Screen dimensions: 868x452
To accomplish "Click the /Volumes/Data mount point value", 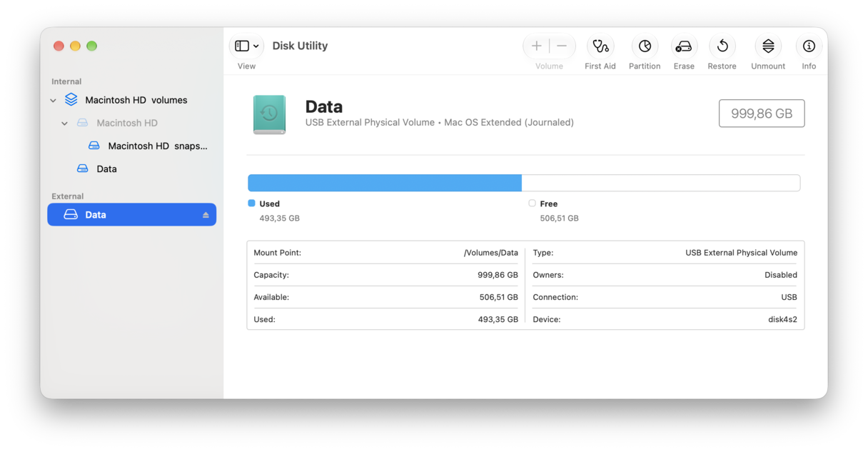I will [x=491, y=253].
